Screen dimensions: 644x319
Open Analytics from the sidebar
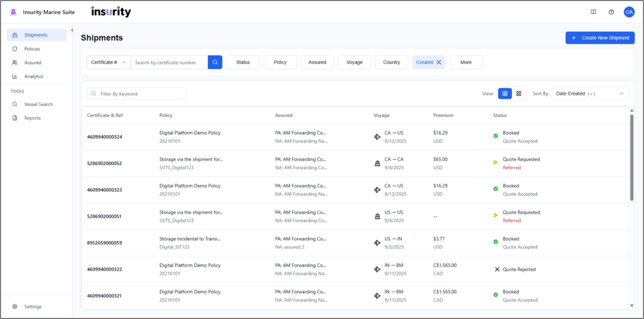coord(34,76)
